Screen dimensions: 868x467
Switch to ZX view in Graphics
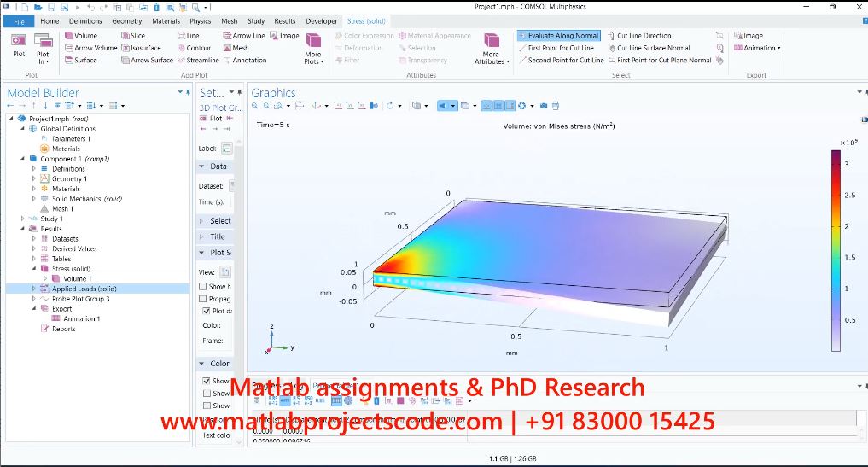pyautogui.click(x=362, y=106)
